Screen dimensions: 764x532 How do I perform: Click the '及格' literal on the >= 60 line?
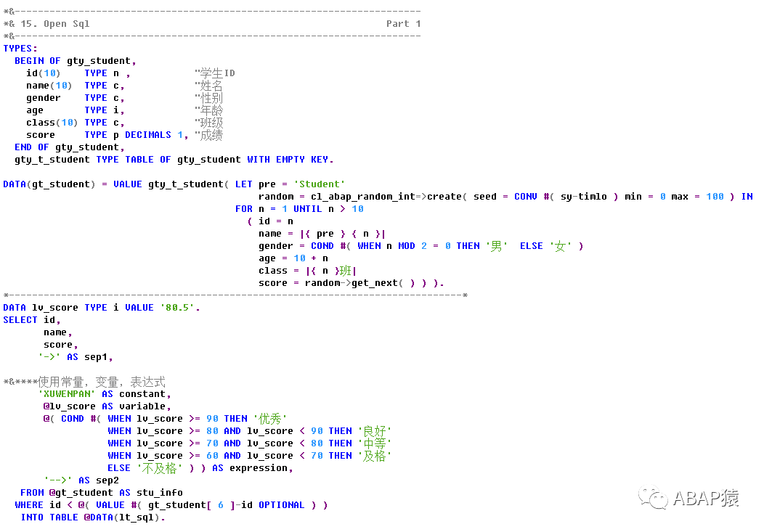375,456
